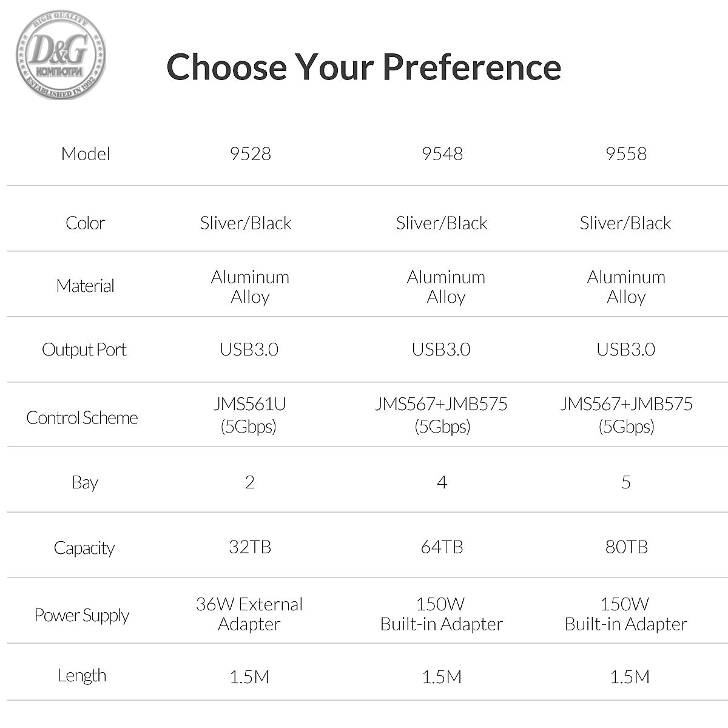728x728 pixels.
Task: Click the "Bay" row label
Action: (84, 483)
